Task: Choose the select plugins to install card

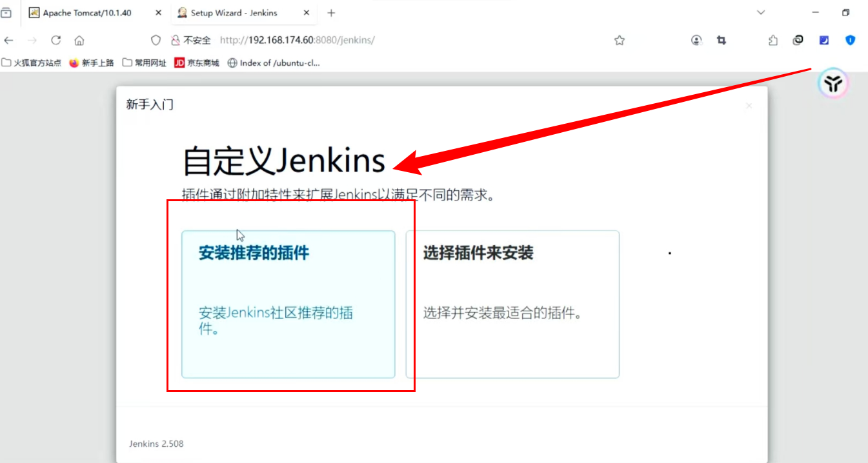Action: 512,304
